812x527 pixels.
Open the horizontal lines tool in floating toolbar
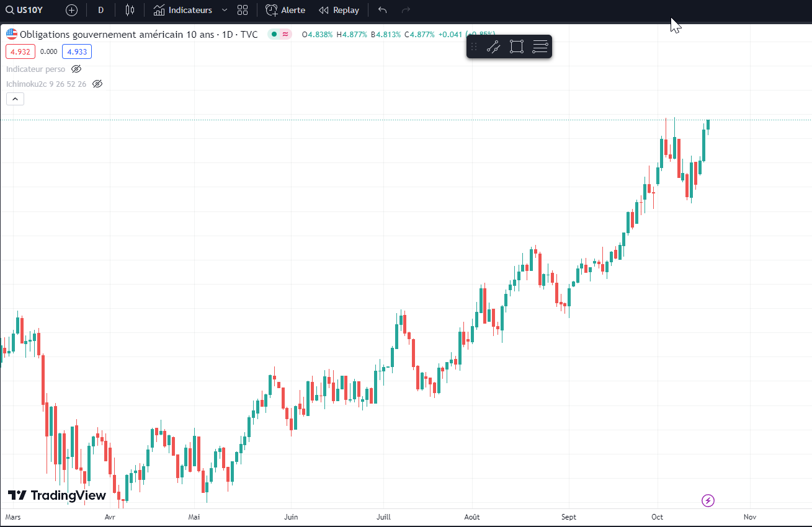point(540,46)
